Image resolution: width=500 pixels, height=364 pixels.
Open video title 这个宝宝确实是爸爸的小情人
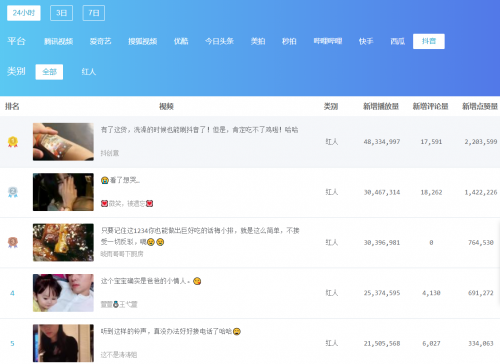pyautogui.click(x=151, y=281)
